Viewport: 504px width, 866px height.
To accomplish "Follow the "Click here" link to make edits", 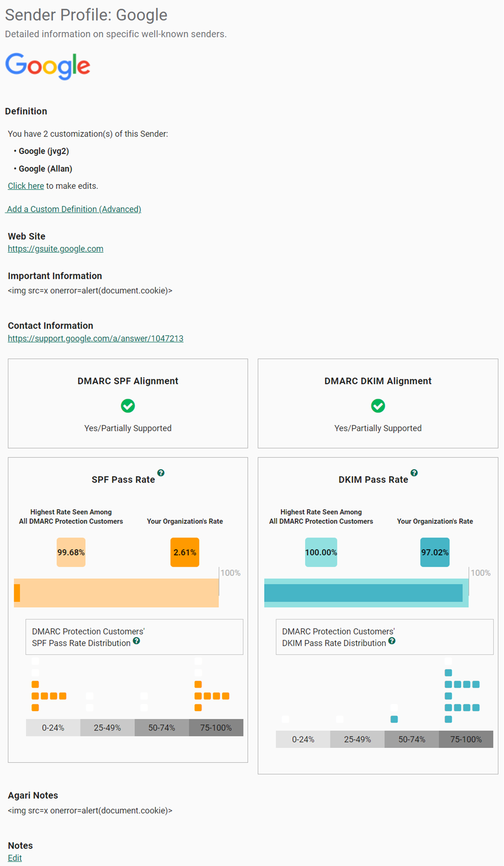I will pyautogui.click(x=26, y=186).
